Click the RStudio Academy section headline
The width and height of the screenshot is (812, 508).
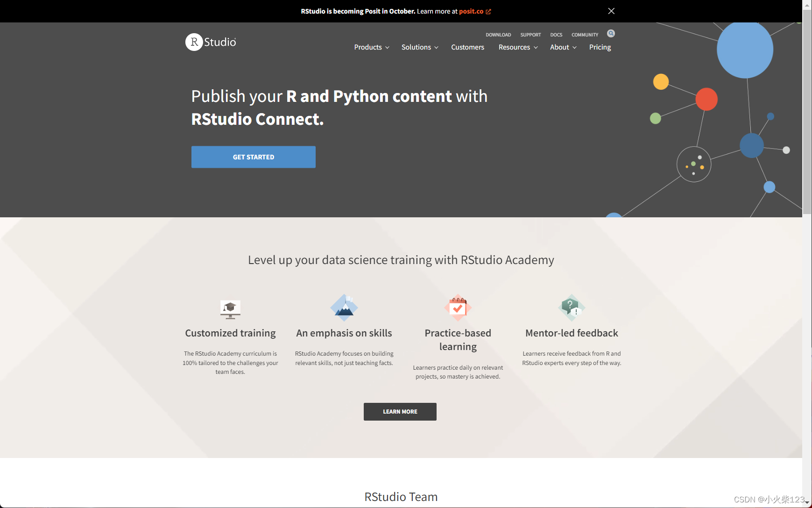pyautogui.click(x=401, y=260)
